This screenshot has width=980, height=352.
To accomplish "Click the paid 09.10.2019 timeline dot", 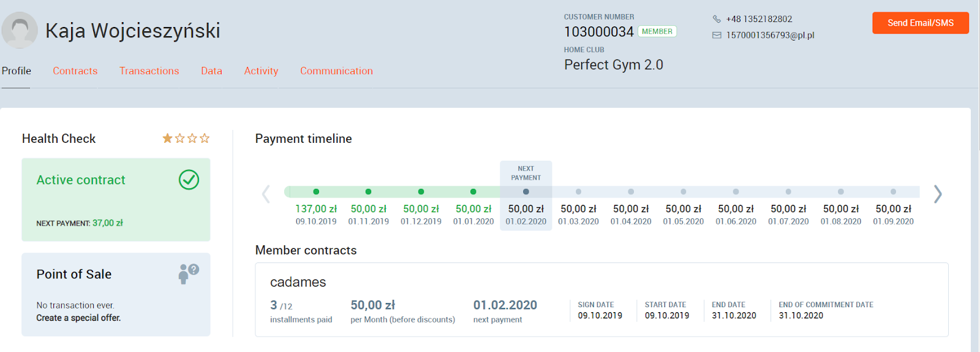I will (x=316, y=192).
